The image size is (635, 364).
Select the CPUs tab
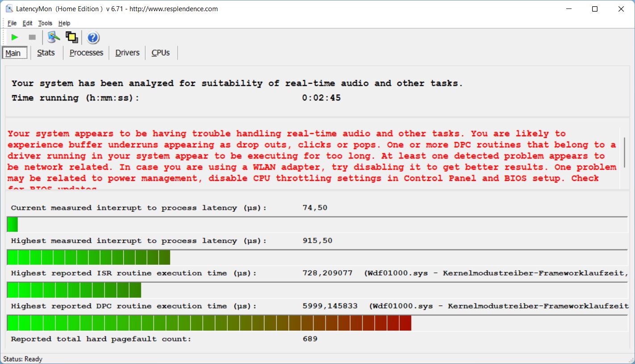(x=161, y=53)
